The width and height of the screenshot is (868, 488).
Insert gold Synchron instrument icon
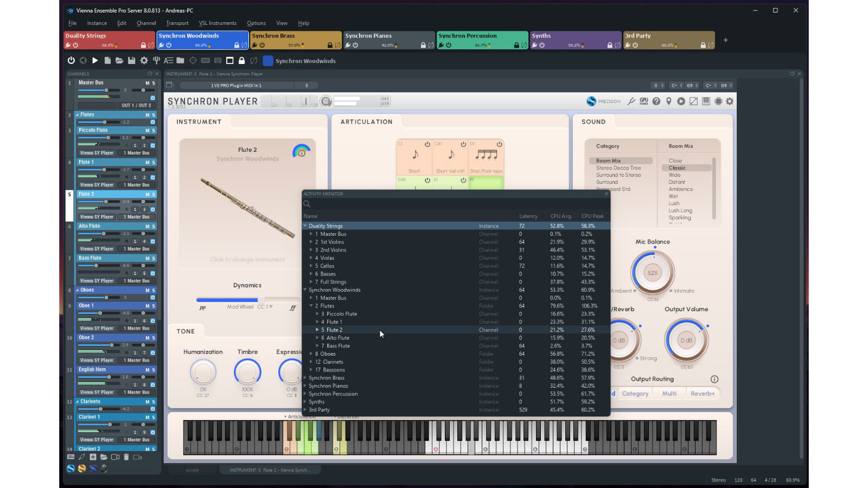[82, 468]
